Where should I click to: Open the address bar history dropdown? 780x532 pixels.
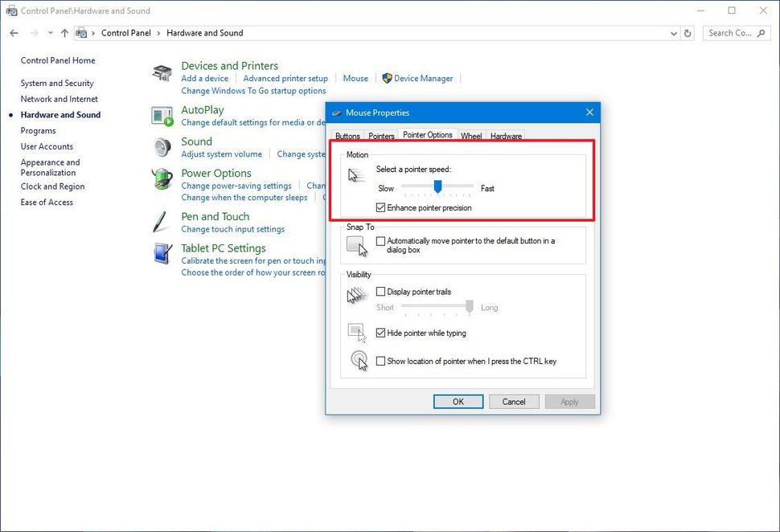(674, 33)
